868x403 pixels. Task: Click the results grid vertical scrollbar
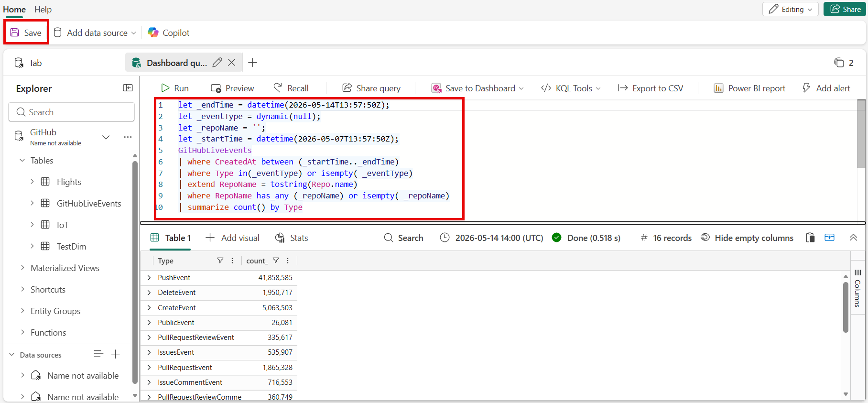pos(846,307)
